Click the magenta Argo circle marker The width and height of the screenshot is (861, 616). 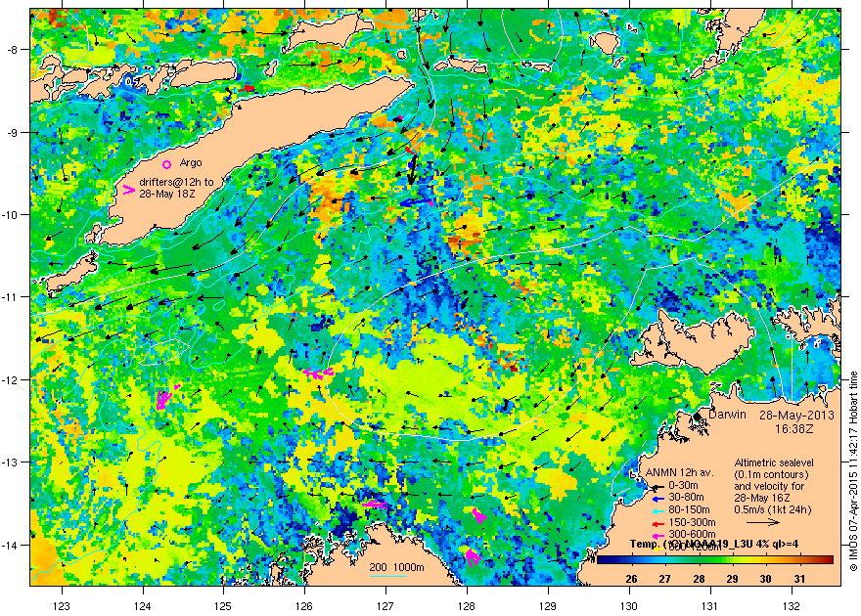[x=167, y=164]
